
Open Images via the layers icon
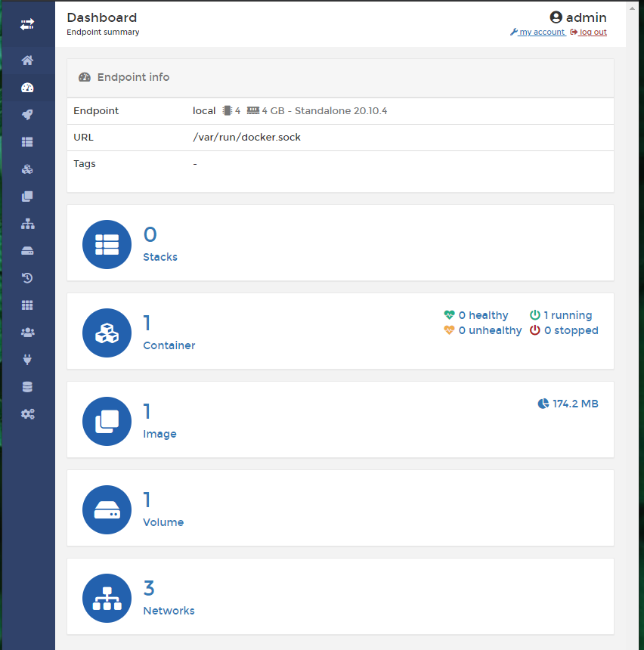click(x=27, y=196)
